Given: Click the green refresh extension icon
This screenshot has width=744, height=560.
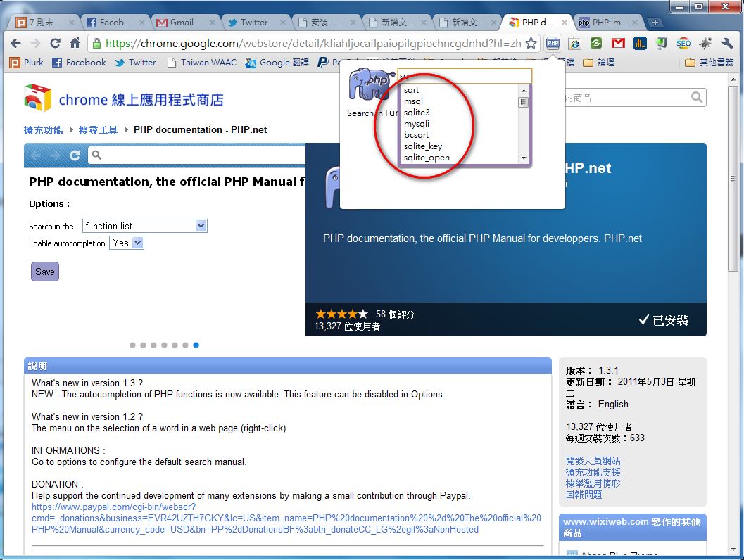Looking at the screenshot, I should [x=596, y=44].
